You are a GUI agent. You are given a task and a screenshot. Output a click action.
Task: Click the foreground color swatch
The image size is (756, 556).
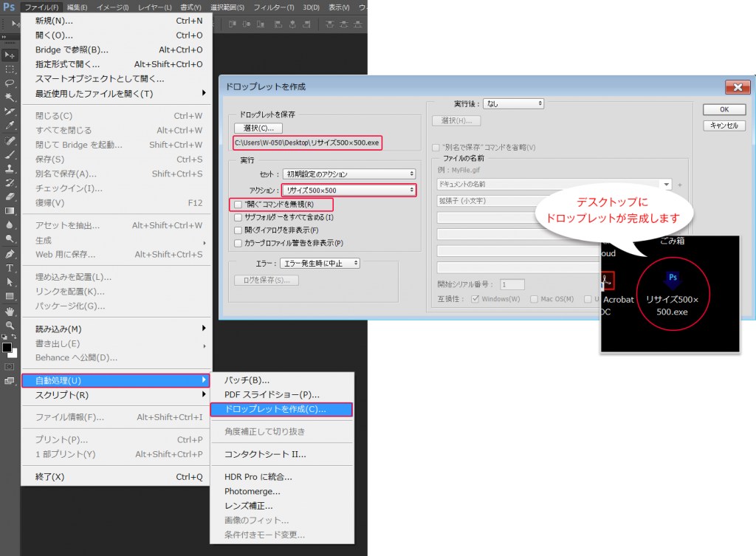coord(7,348)
